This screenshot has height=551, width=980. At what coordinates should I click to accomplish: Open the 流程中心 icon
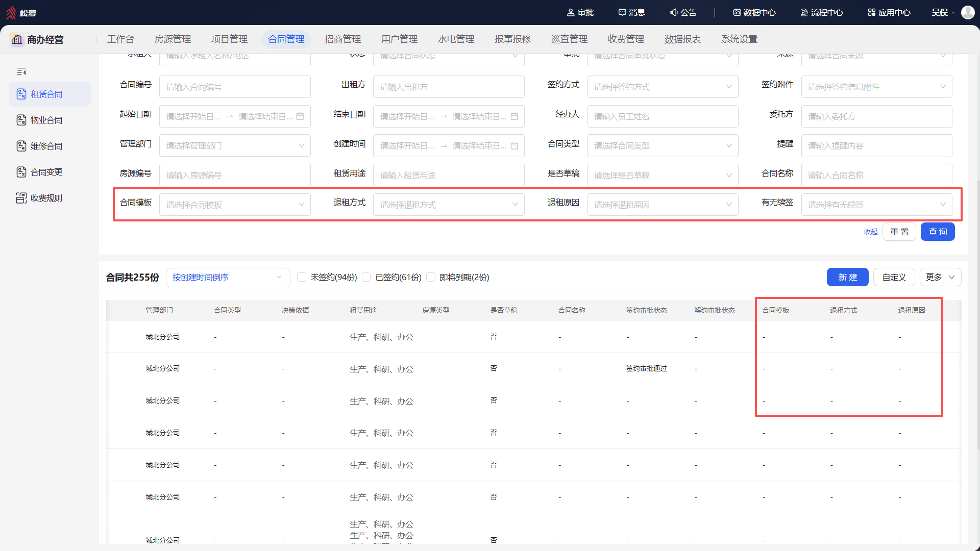(804, 12)
